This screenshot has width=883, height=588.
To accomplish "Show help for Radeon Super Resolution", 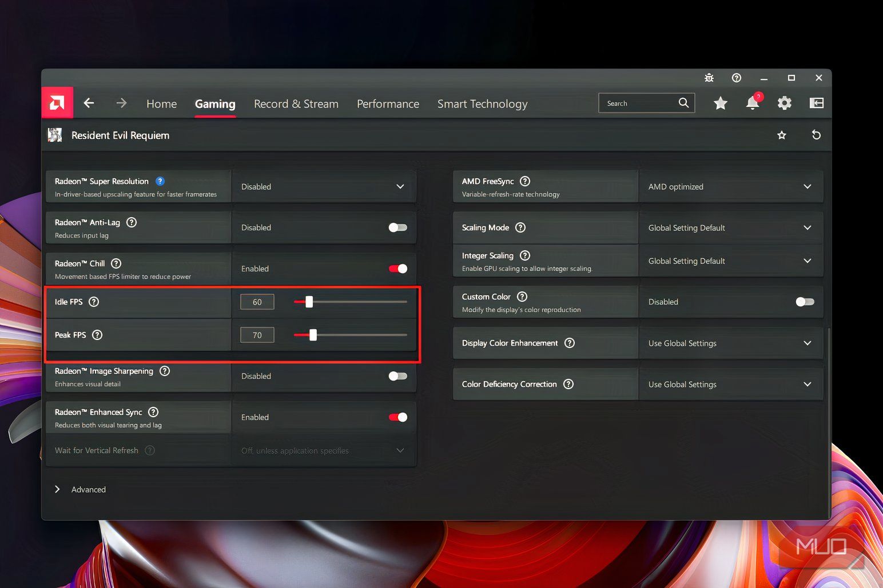I will pos(160,181).
